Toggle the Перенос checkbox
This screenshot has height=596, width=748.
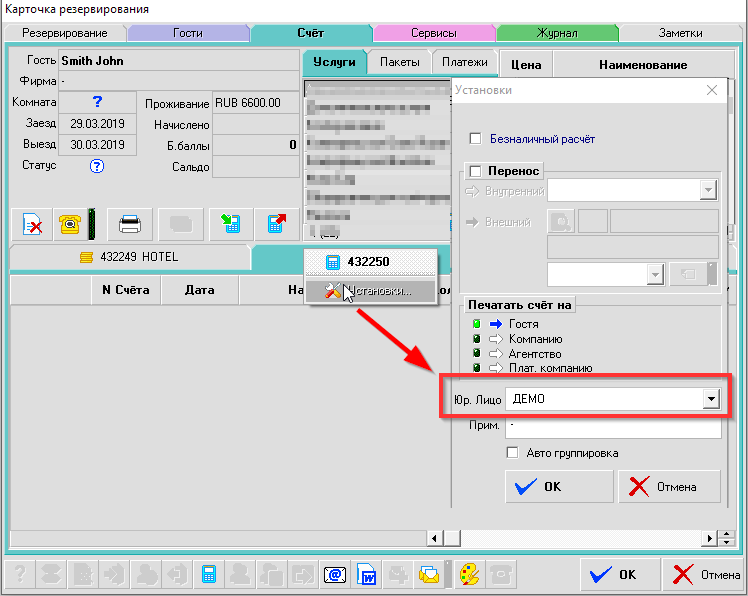coord(475,171)
